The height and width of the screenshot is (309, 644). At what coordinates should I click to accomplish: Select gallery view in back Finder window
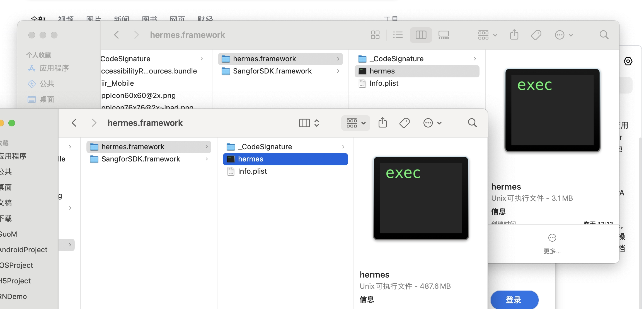tap(444, 35)
